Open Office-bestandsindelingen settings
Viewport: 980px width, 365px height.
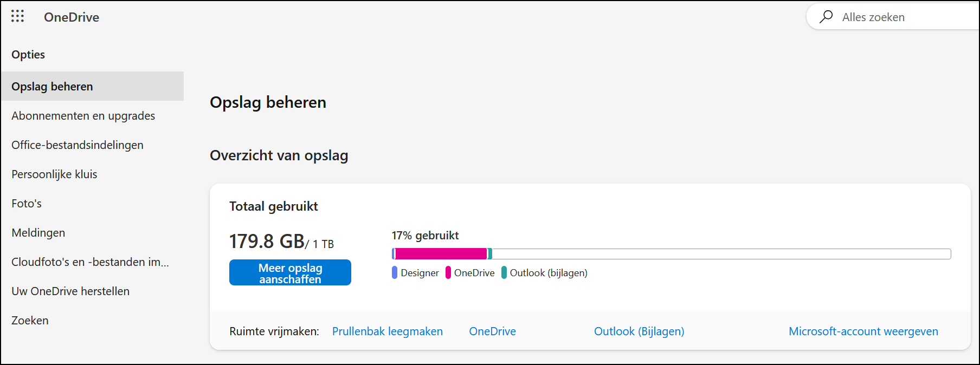77,145
